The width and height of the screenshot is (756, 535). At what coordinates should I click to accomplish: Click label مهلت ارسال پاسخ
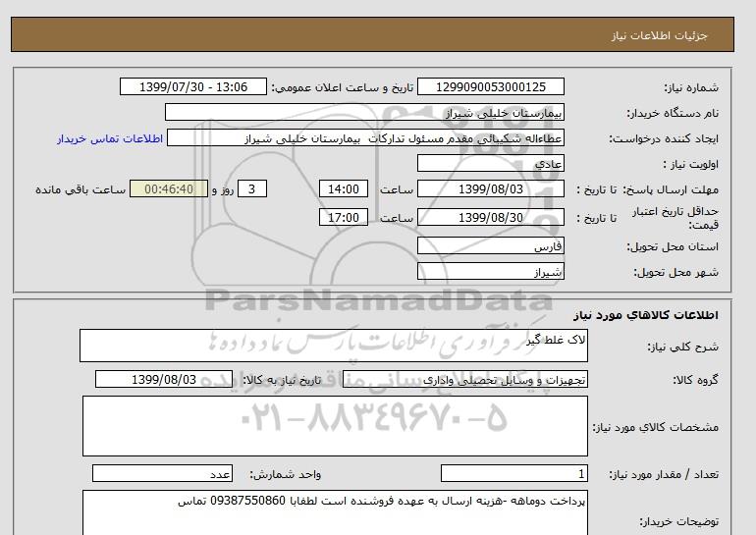[670, 189]
